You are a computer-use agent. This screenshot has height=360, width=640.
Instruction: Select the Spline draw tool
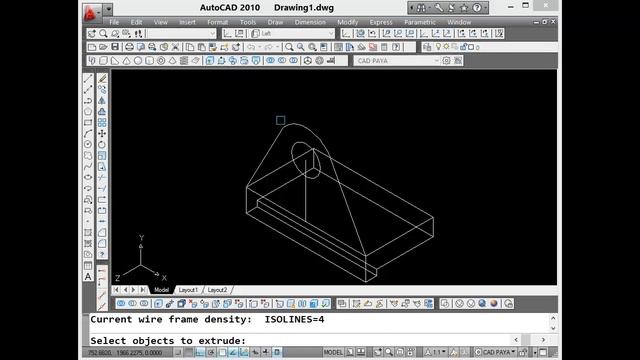(88, 167)
